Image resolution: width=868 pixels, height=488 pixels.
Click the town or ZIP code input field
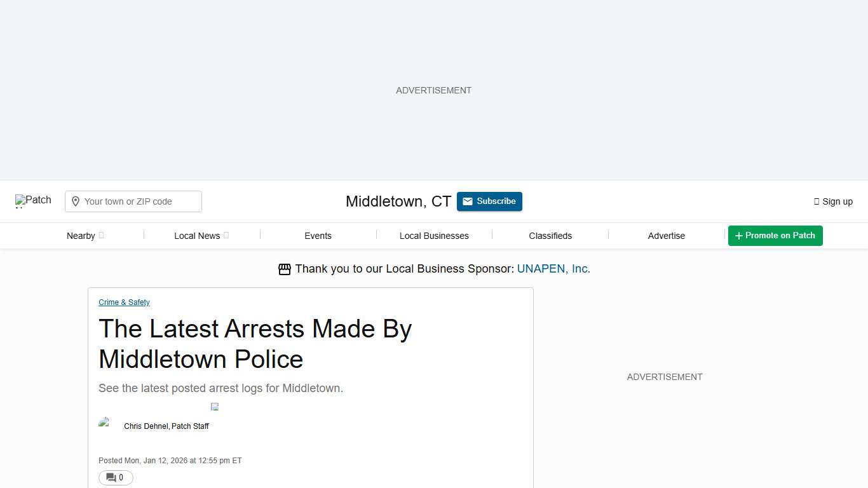[140, 201]
